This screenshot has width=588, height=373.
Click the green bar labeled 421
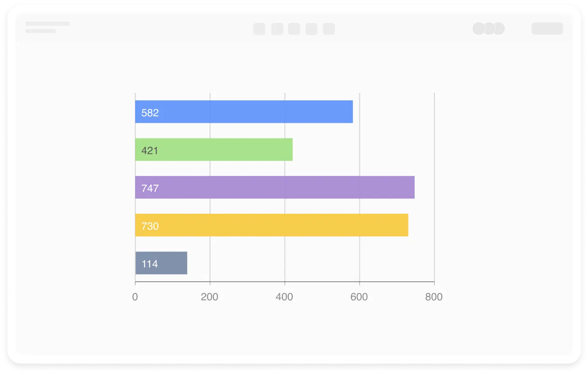point(214,149)
